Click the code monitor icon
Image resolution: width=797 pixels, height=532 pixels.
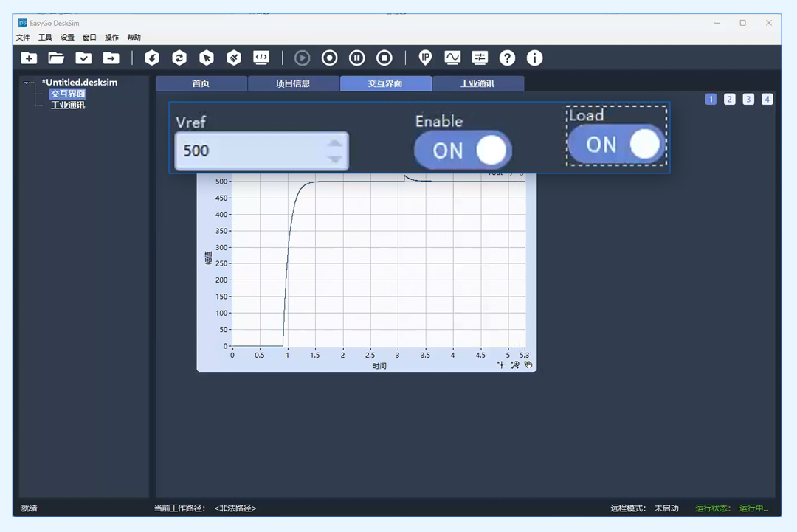click(x=261, y=58)
